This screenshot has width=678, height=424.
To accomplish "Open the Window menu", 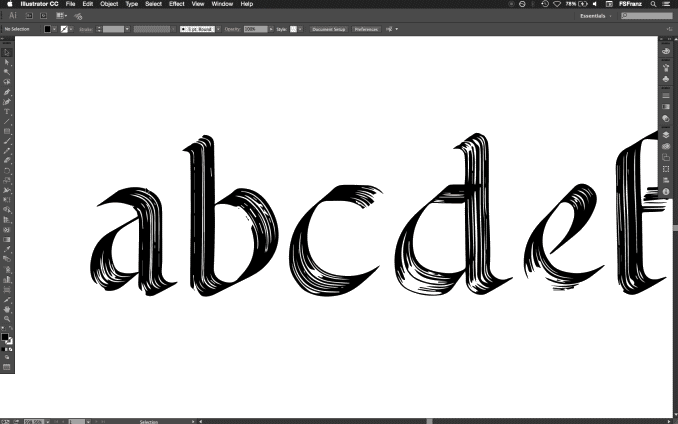I will click(222, 4).
